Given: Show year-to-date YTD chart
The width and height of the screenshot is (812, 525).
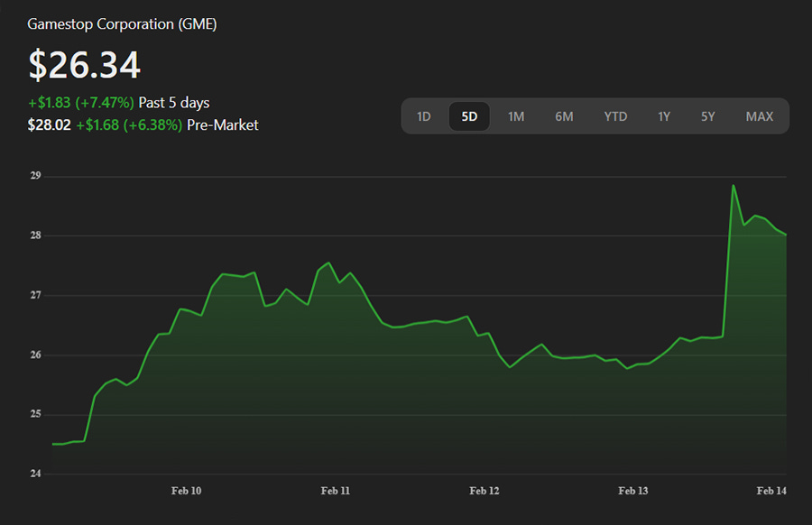Looking at the screenshot, I should click(x=615, y=116).
